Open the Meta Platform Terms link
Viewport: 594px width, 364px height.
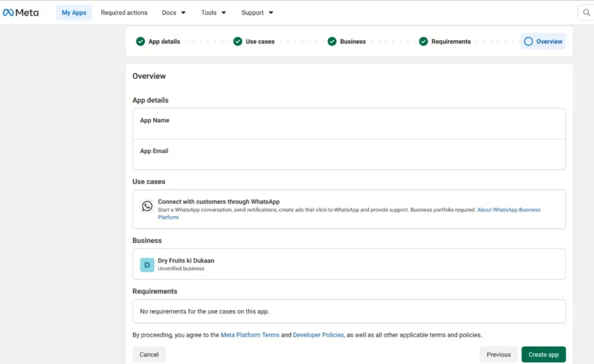click(250, 335)
